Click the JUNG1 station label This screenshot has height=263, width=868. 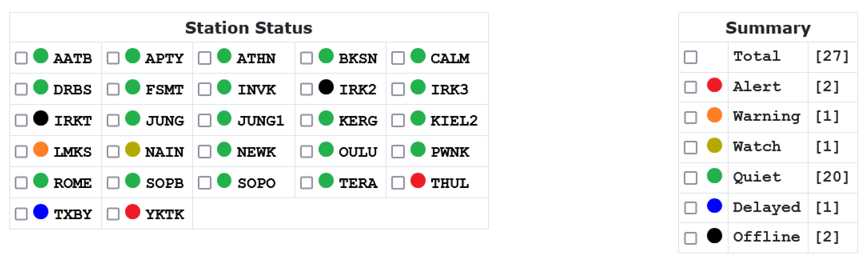click(x=260, y=121)
